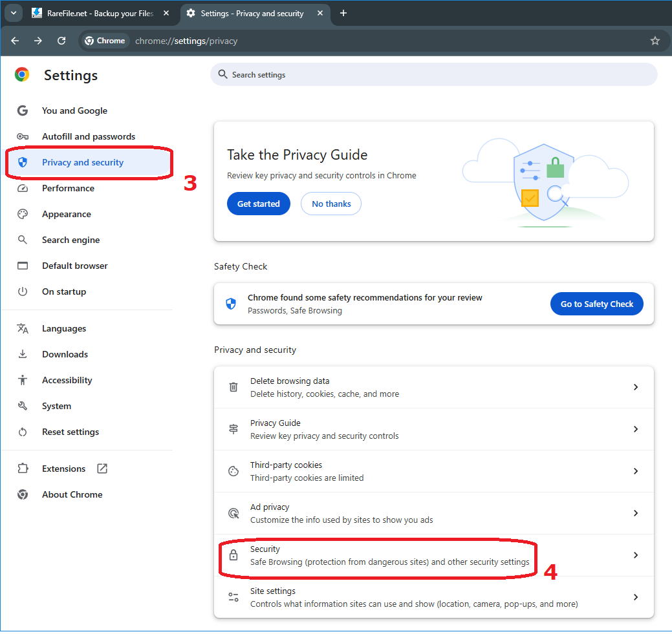
Task: Click the lock icon beside Security
Action: click(x=233, y=555)
